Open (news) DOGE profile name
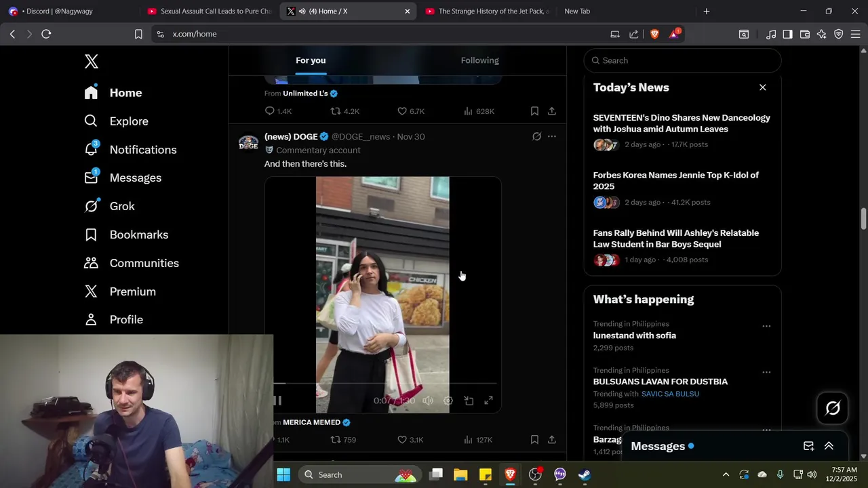Image resolution: width=868 pixels, height=488 pixels. tap(292, 136)
